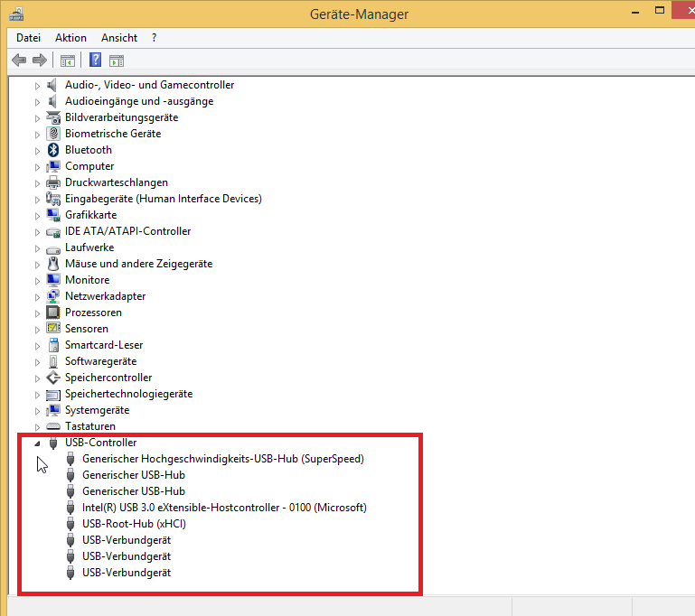Click the speaker icon for Audio-, Video- und Gamecontroller
This screenshot has height=616, width=695.
52,85
